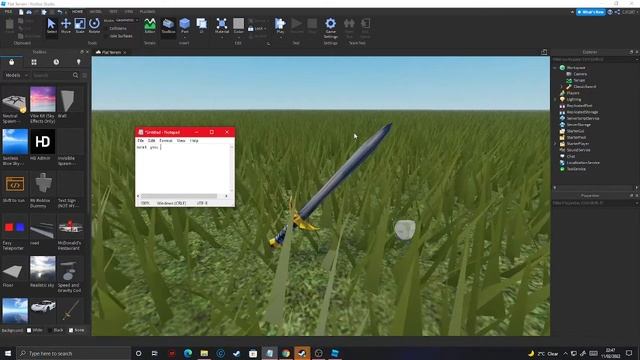The width and height of the screenshot is (640, 360).
Task: Open the Models category dropdown
Action: coord(16,75)
